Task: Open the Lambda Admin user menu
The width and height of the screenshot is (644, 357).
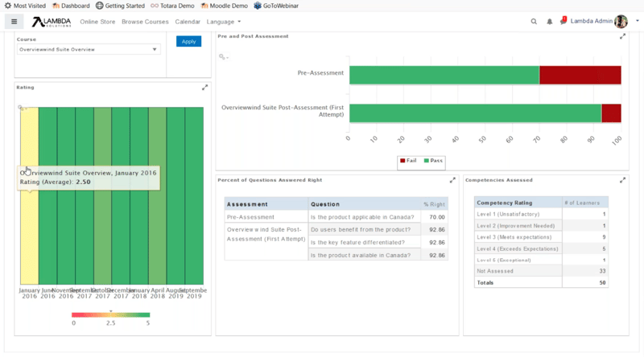Action: (x=597, y=22)
